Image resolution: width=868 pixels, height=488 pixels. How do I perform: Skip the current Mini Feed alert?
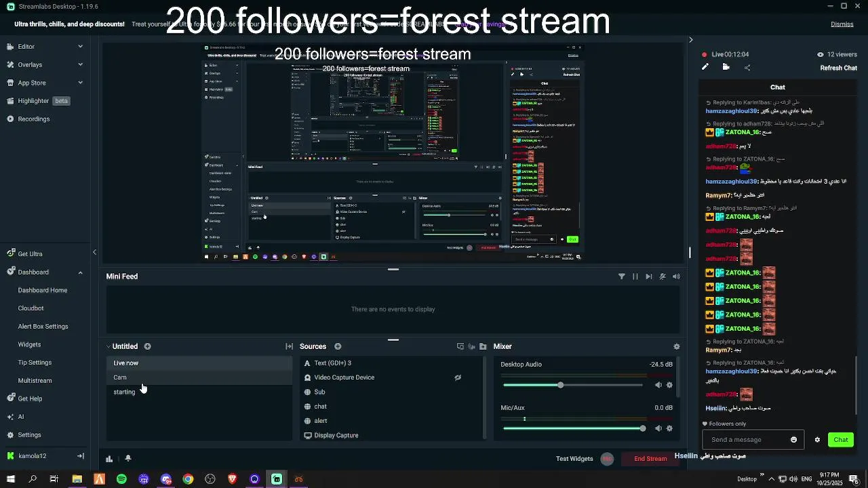click(x=649, y=277)
